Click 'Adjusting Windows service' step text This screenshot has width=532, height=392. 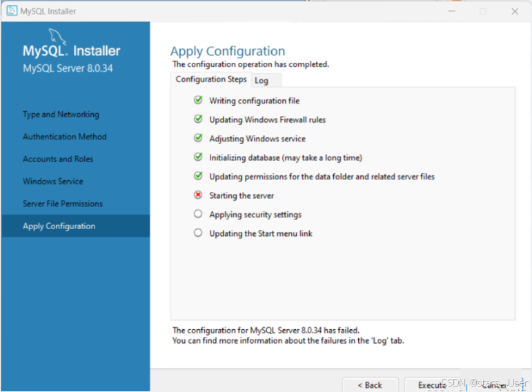[x=257, y=139]
